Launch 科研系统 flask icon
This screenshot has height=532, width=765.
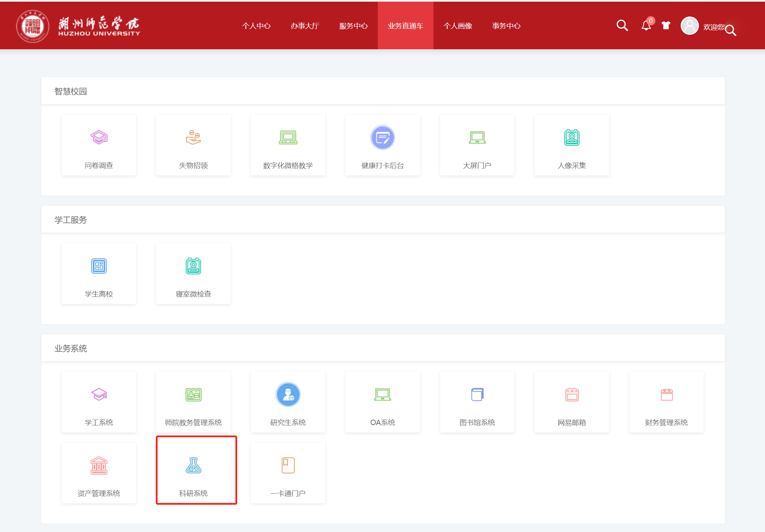tap(193, 465)
